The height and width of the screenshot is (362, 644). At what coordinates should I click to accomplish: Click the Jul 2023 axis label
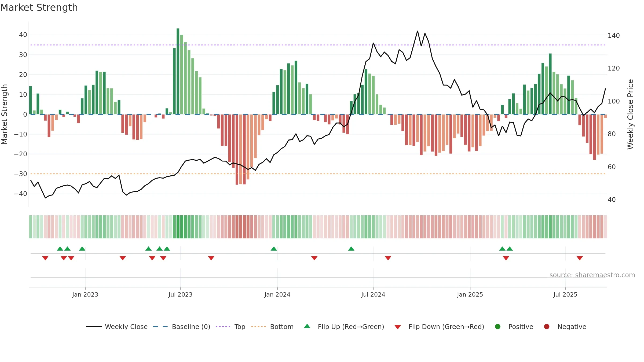(180, 294)
